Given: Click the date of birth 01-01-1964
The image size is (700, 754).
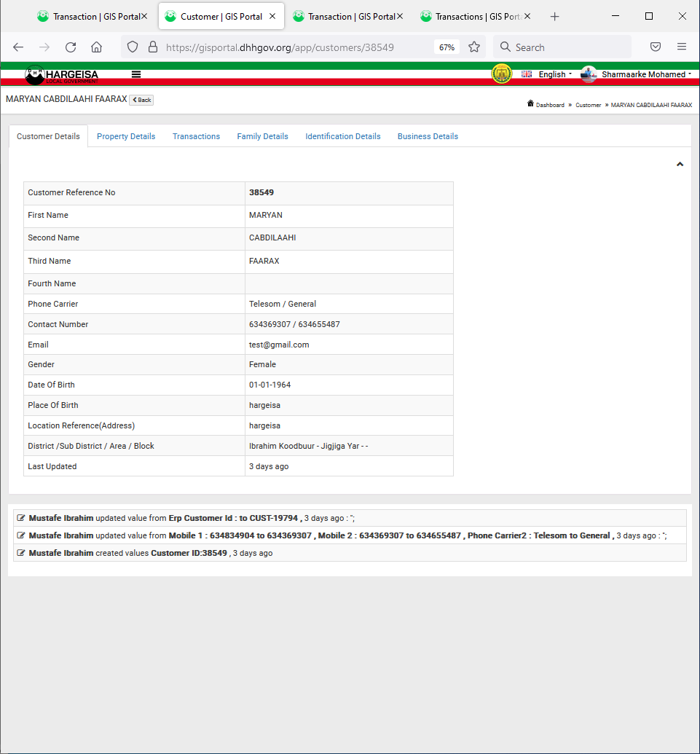Looking at the screenshot, I should click(x=270, y=385).
